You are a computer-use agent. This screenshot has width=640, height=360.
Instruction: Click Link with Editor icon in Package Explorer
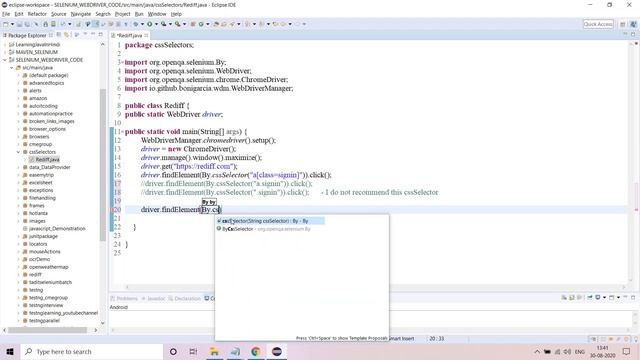tap(66, 35)
